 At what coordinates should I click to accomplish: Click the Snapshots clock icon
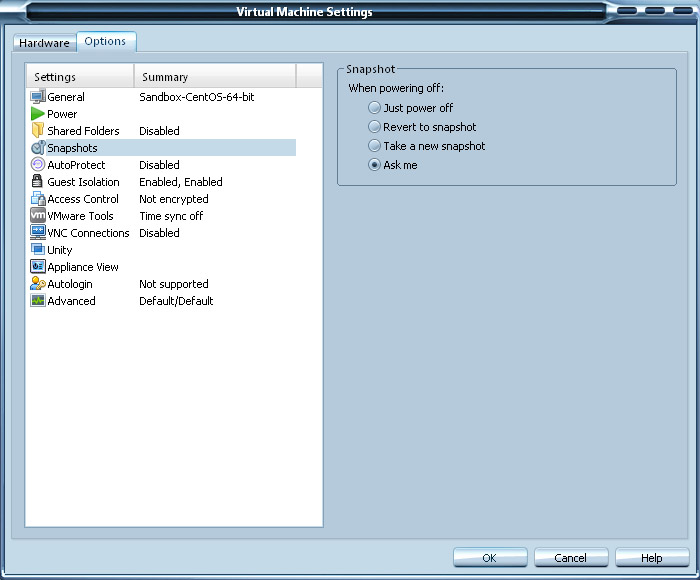(38, 147)
